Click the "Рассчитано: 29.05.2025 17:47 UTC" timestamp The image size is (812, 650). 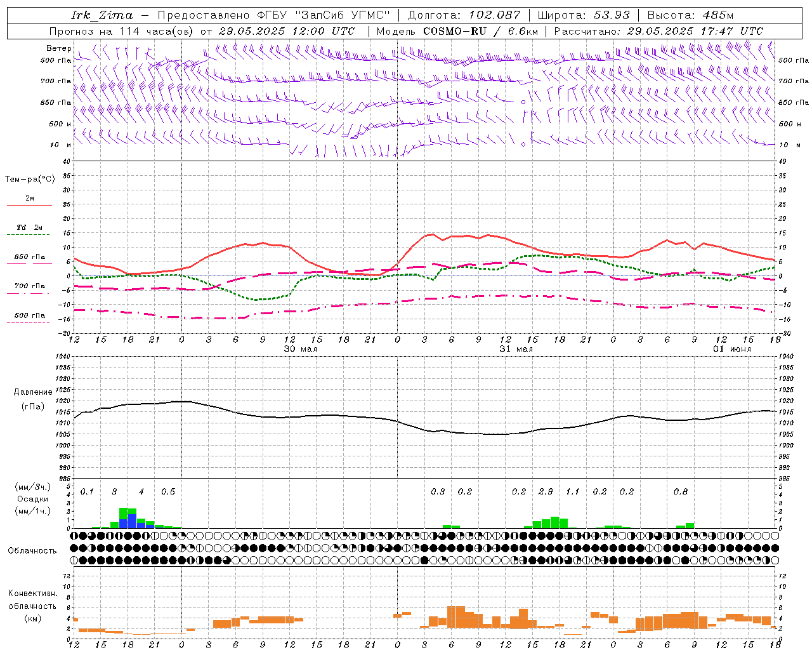tap(658, 31)
